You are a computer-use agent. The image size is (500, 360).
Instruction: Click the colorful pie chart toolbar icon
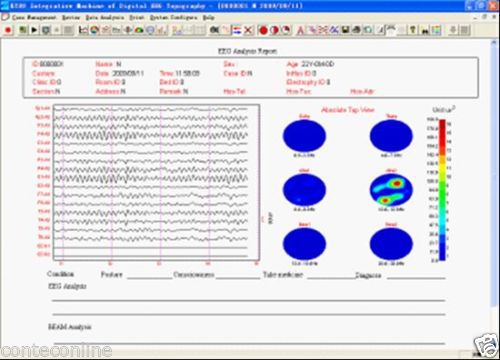[x=95, y=30]
